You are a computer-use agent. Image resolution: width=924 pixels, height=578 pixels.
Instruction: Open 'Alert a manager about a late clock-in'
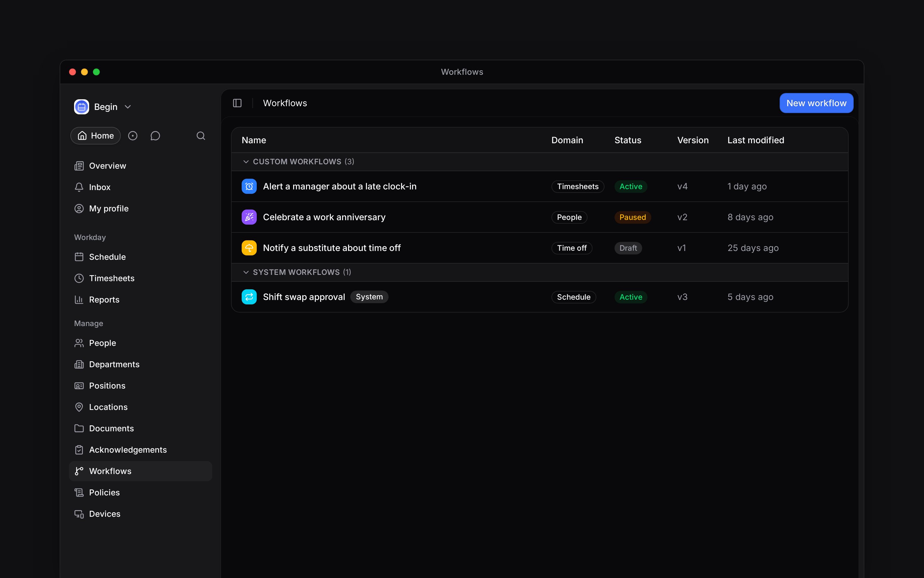340,187
